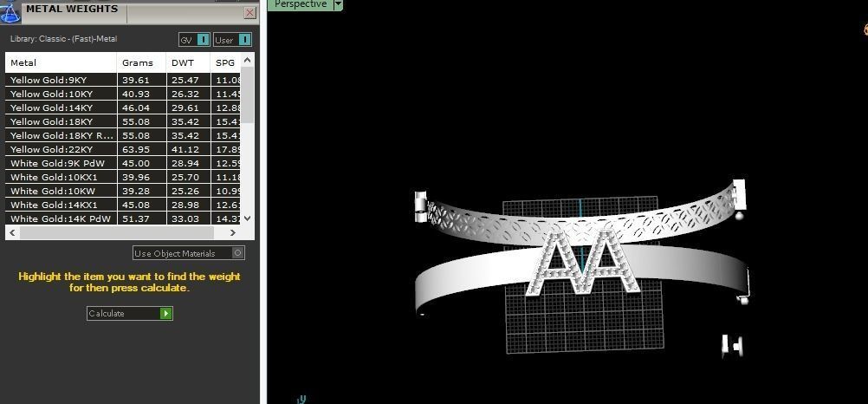Click the Metal Weights flask icon
The image size is (868, 404).
tap(10, 12)
